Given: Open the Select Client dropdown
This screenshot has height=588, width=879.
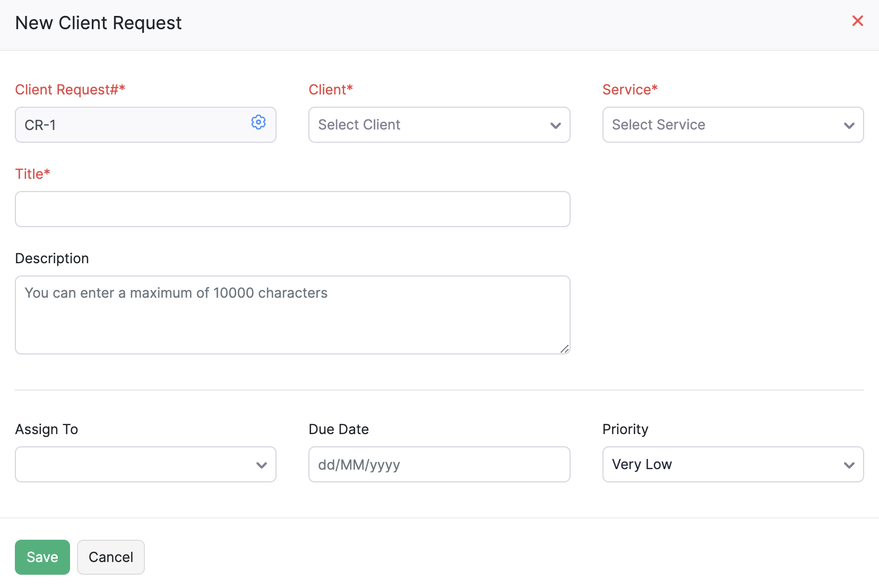Looking at the screenshot, I should tap(439, 125).
